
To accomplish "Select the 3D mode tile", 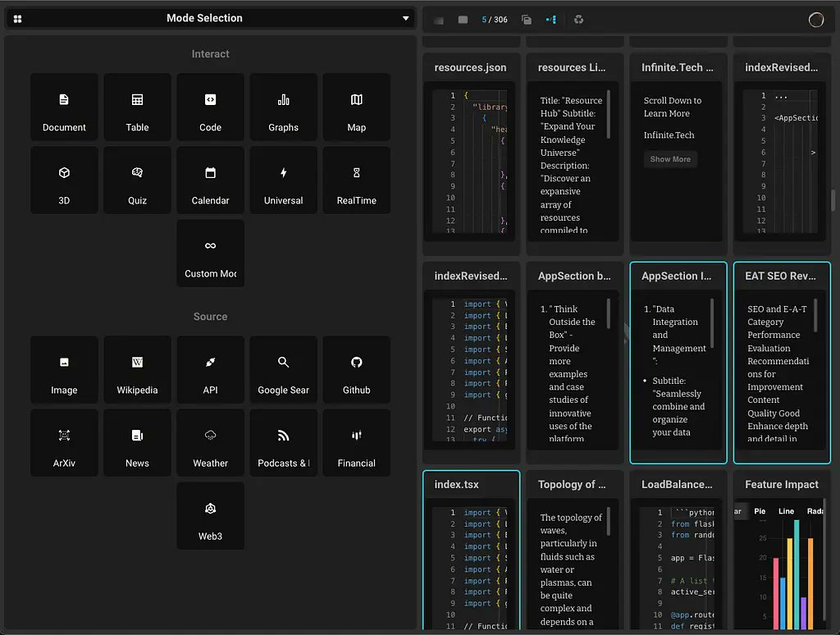I will (64, 180).
